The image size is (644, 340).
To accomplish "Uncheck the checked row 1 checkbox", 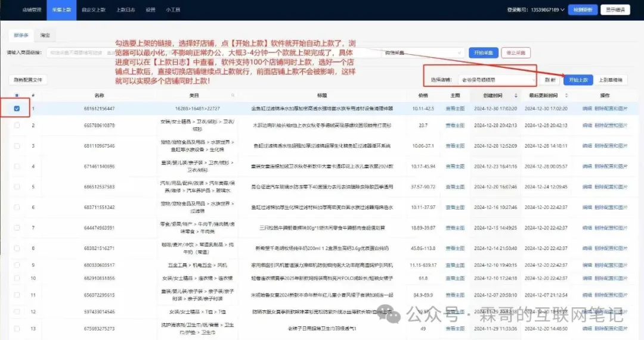I will tap(17, 108).
